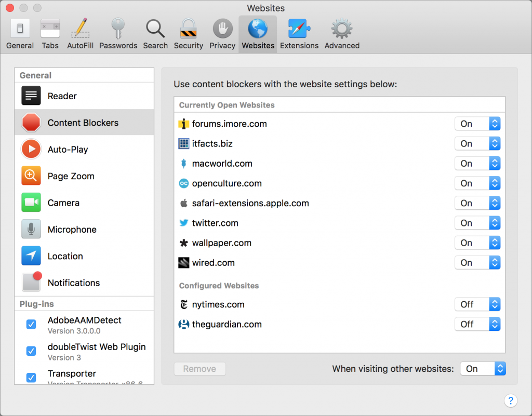
Task: Change the 'When visiting other websites' dropdown
Action: point(483,369)
